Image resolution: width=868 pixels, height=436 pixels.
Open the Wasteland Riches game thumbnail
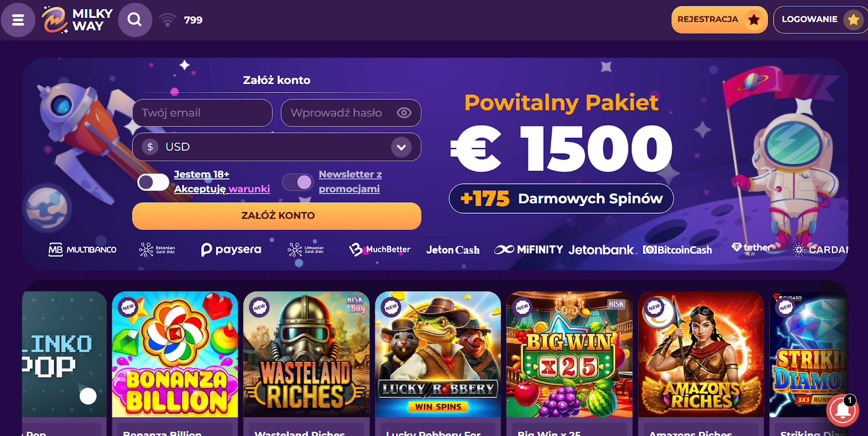click(307, 355)
